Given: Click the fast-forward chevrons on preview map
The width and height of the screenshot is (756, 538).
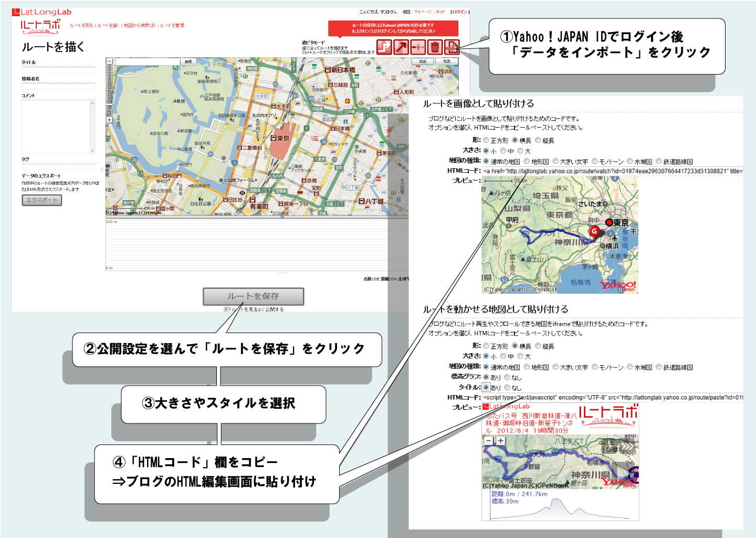Looking at the screenshot, I should pos(626,447).
